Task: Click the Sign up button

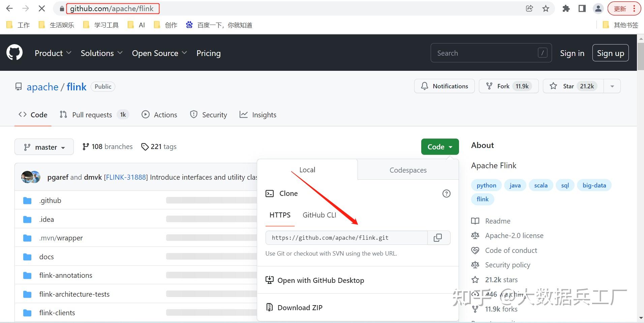Action: [610, 53]
